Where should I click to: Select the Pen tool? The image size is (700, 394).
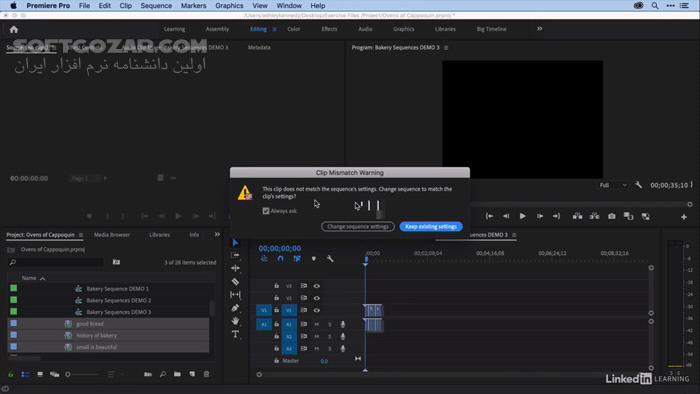coord(235,308)
